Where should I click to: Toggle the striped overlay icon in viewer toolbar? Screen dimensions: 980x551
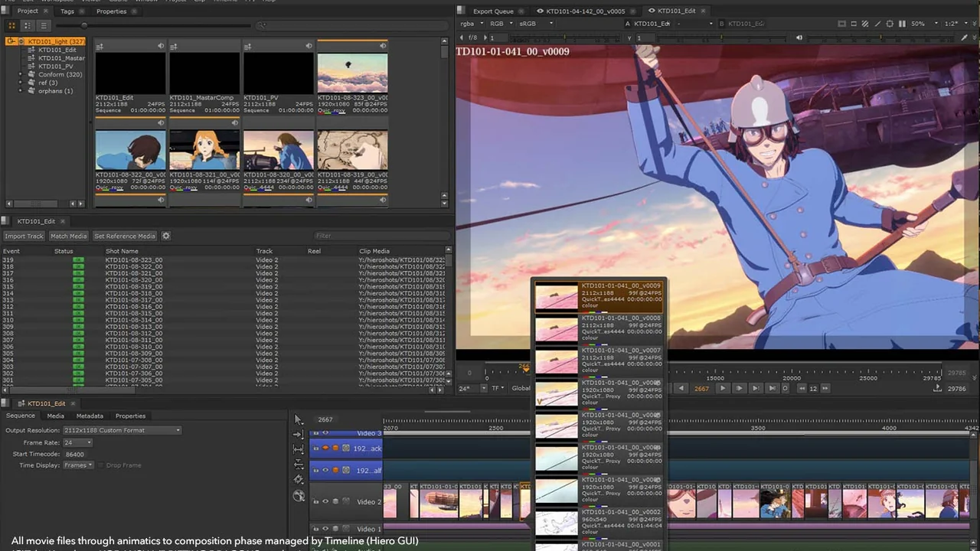pos(866,24)
